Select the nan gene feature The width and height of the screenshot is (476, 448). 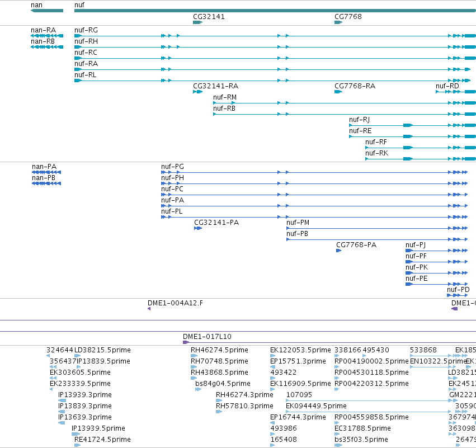click(47, 11)
